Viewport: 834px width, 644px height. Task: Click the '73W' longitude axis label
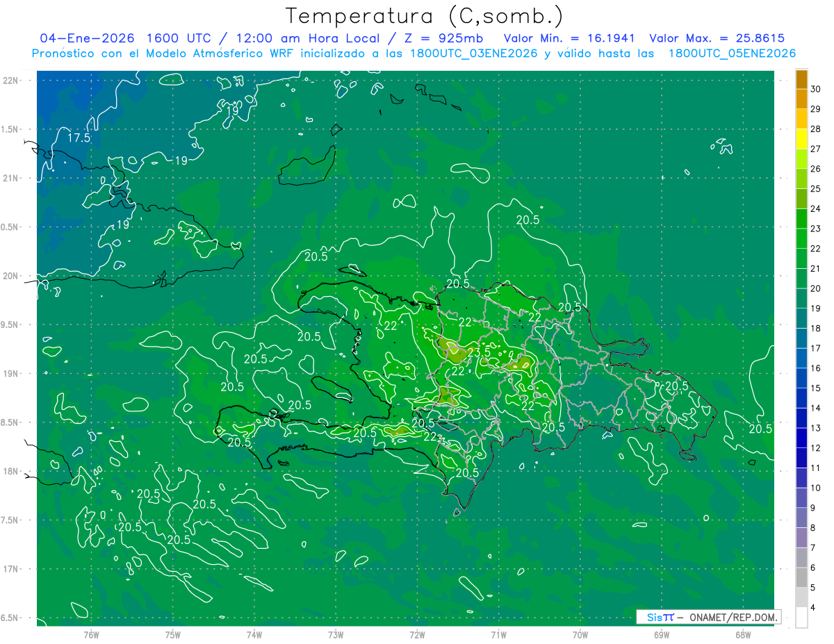(x=336, y=634)
